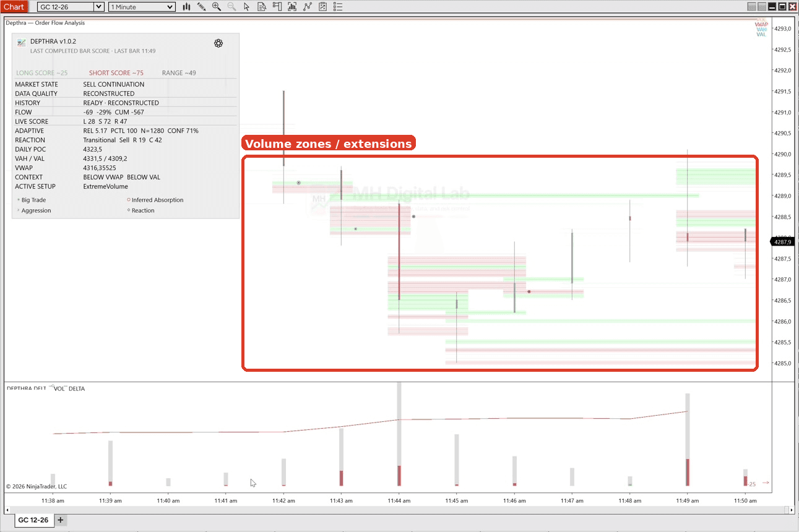Select the Cursor pointer tool
The width and height of the screenshot is (799, 532).
[x=246, y=7]
